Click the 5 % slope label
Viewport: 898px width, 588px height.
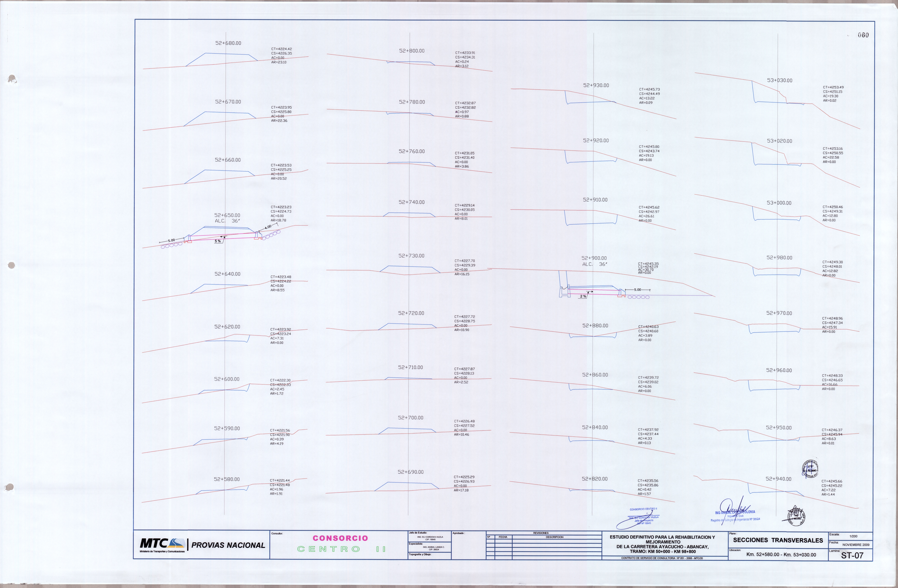tap(218, 241)
